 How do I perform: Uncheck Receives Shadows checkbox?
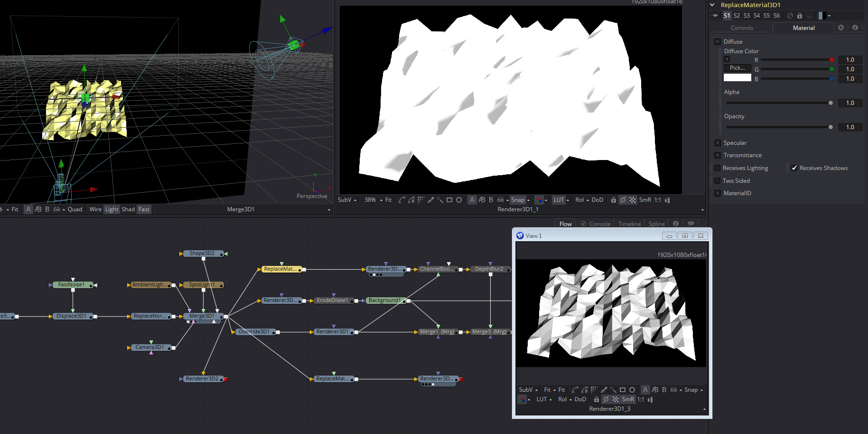coord(794,168)
